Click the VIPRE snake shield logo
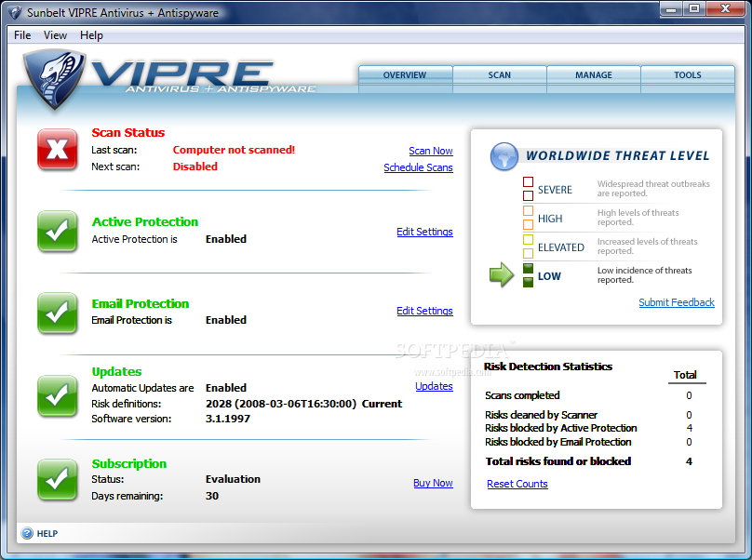Screen dimensions: 752x560 tap(54, 79)
